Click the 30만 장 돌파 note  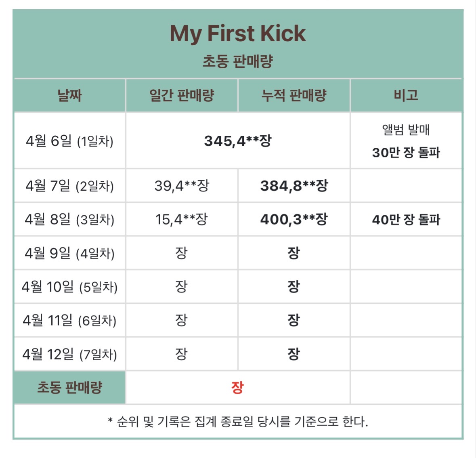406,152
